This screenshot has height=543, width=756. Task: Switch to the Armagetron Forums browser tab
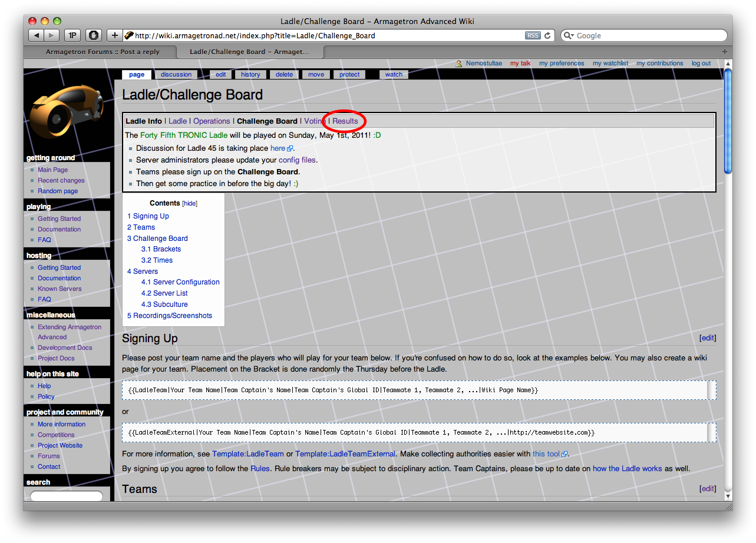[103, 52]
